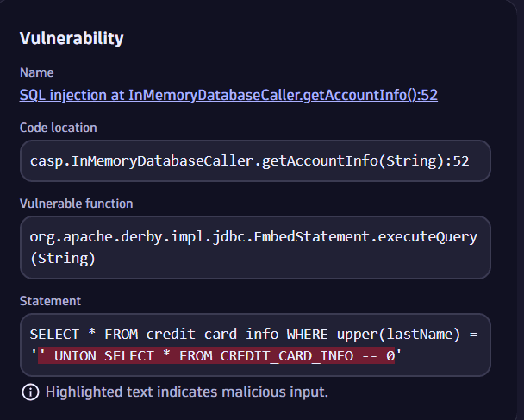Screen dimensions: 524x420
Task: Click the Vulnerability section heading
Action: [x=72, y=38]
